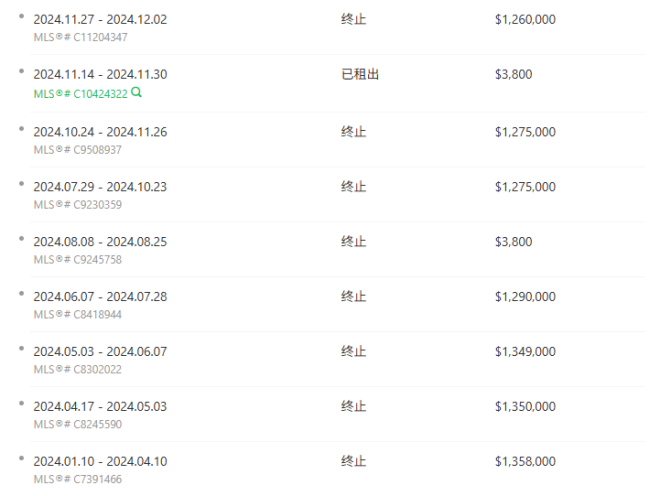Click the magnifier icon beside MLS C10424322
Screen dimensions: 660x496
click(136, 92)
